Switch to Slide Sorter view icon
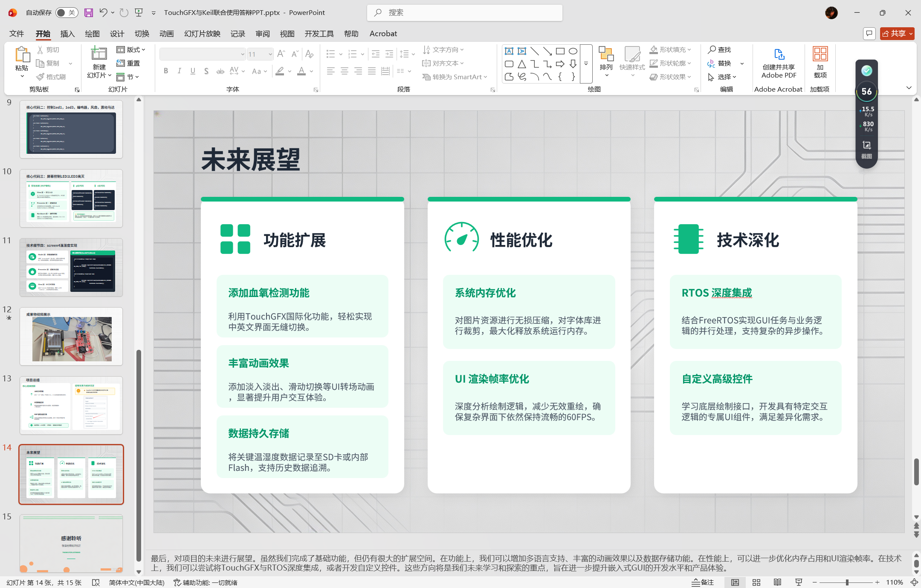Viewport: 921px width, 588px height. pos(756,582)
